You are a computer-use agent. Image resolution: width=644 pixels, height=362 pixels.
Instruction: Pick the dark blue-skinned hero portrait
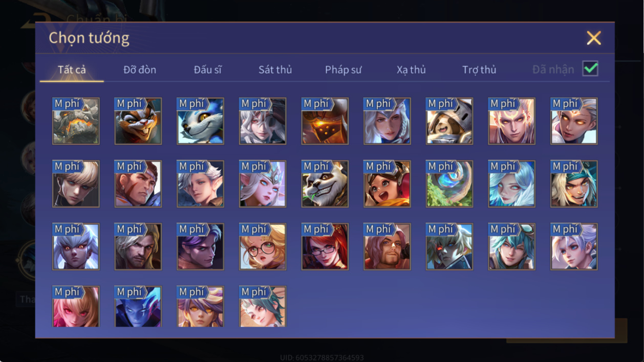138,307
